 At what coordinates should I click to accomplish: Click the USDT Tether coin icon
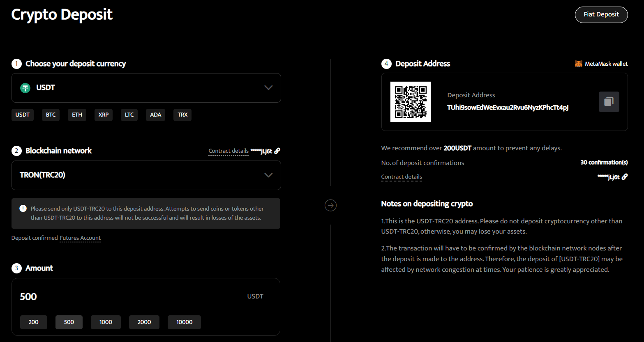tap(25, 88)
